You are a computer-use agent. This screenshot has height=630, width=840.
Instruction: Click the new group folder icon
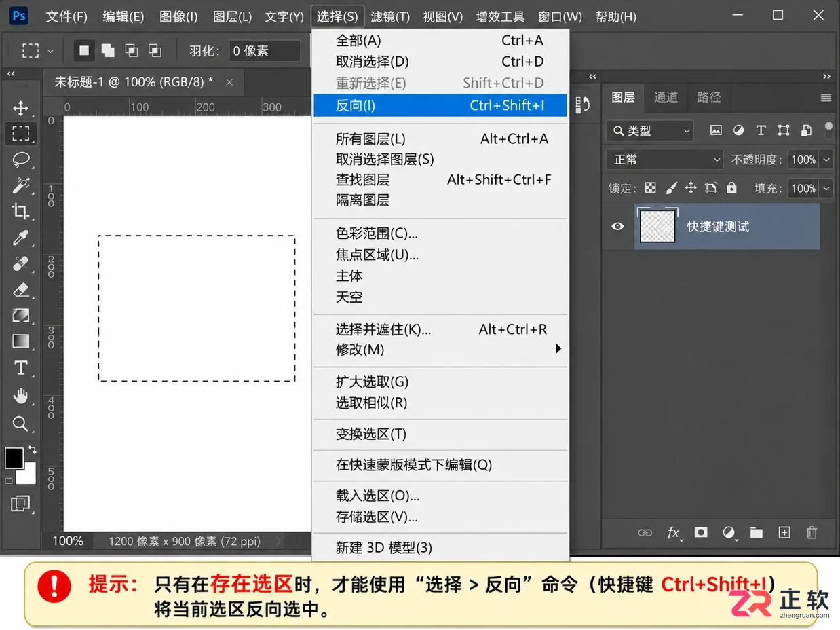coord(757,533)
